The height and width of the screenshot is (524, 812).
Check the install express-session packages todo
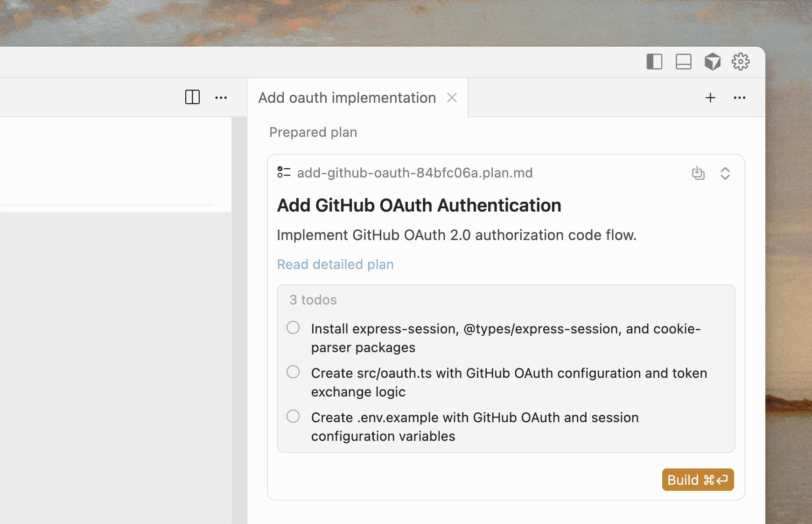[293, 327]
